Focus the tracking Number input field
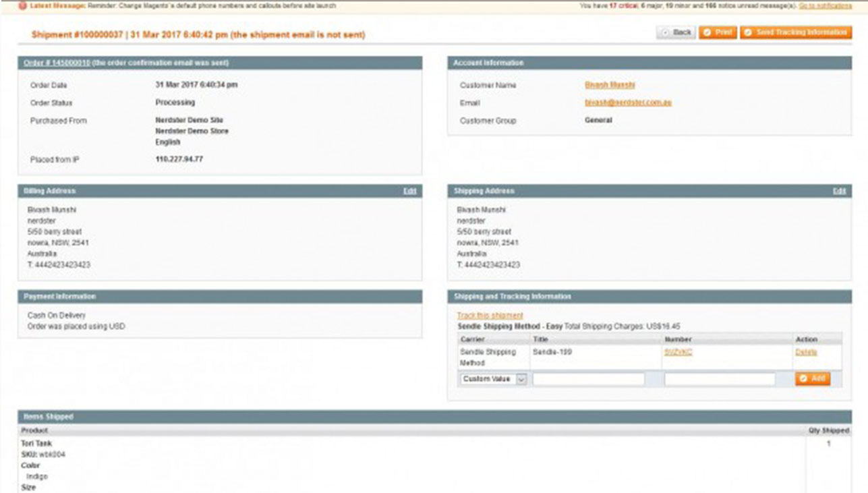Screen dimensions: 868x493 (x=720, y=380)
